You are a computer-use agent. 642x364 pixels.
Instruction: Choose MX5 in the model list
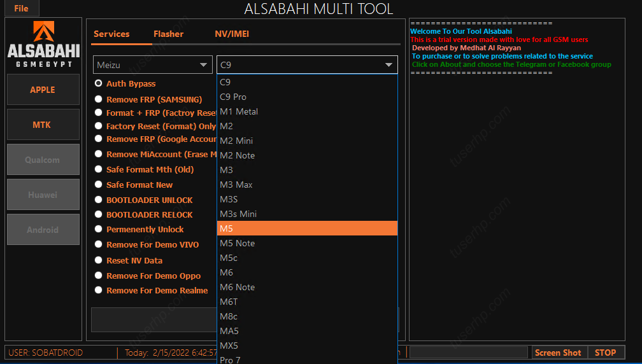(307, 346)
